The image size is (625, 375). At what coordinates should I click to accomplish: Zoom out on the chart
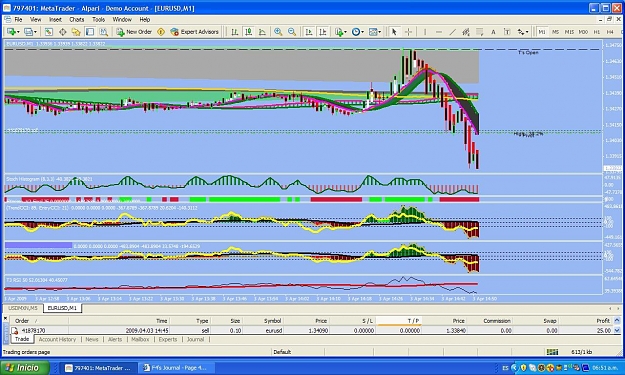point(292,32)
